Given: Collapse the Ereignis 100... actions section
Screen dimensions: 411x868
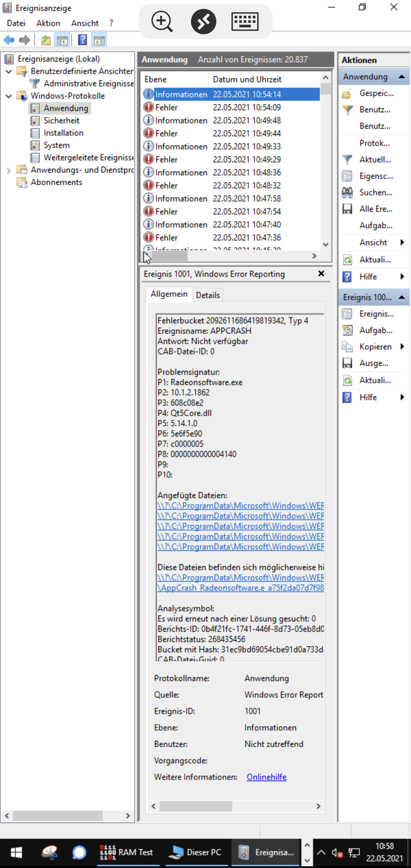Looking at the screenshot, I should [402, 297].
